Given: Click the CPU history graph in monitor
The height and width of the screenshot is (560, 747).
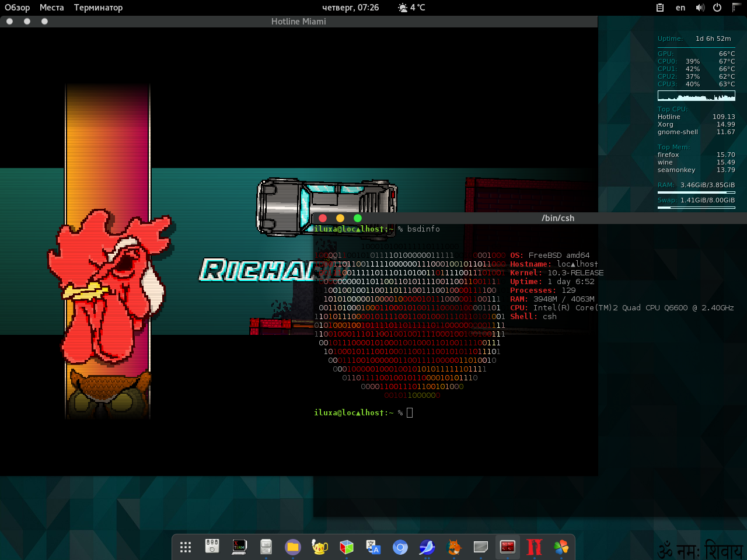Looking at the screenshot, I should point(696,96).
